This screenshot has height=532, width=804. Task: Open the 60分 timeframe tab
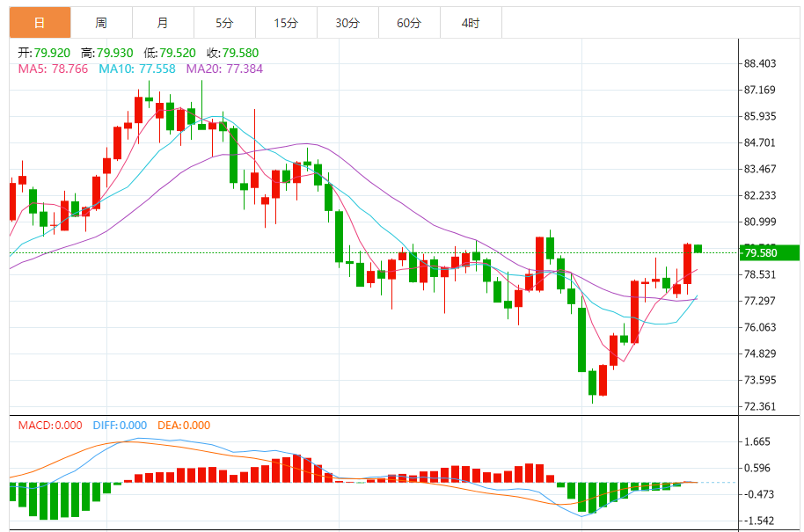(x=409, y=23)
